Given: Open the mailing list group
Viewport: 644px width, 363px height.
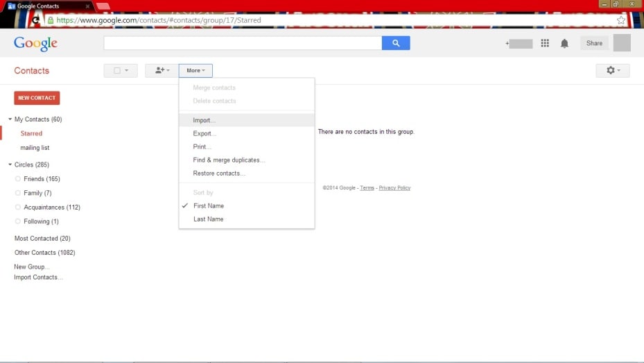Looking at the screenshot, I should point(35,148).
